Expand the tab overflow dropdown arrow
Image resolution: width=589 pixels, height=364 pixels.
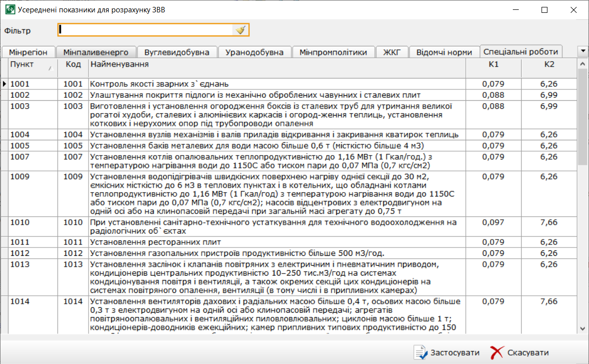pyautogui.click(x=583, y=51)
